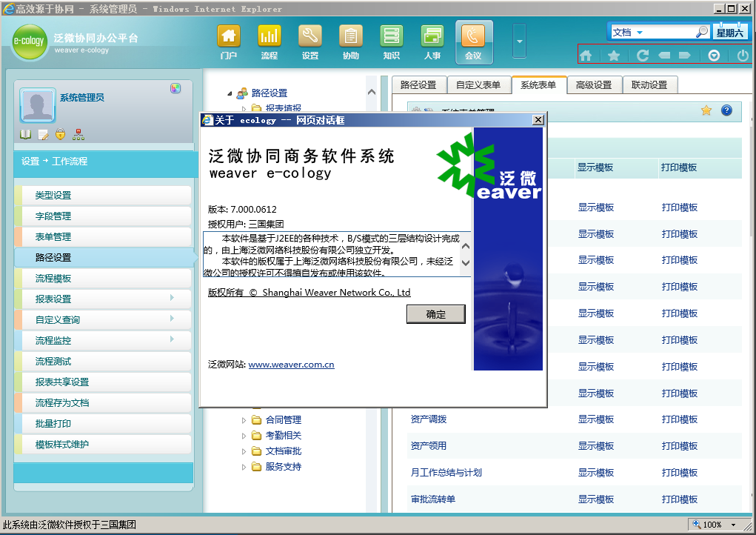Click 显示模板 for 资产调拨 row
Viewport: 756px width, 535px height.
tap(596, 419)
